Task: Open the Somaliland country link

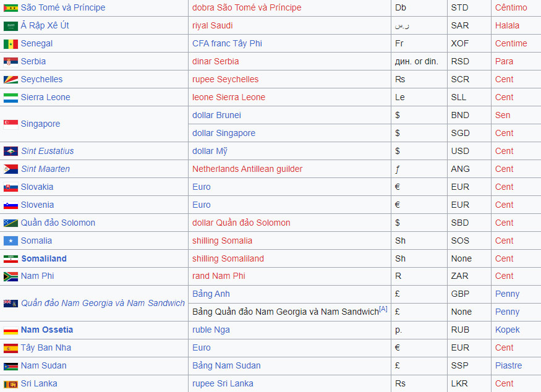Action: (x=44, y=258)
